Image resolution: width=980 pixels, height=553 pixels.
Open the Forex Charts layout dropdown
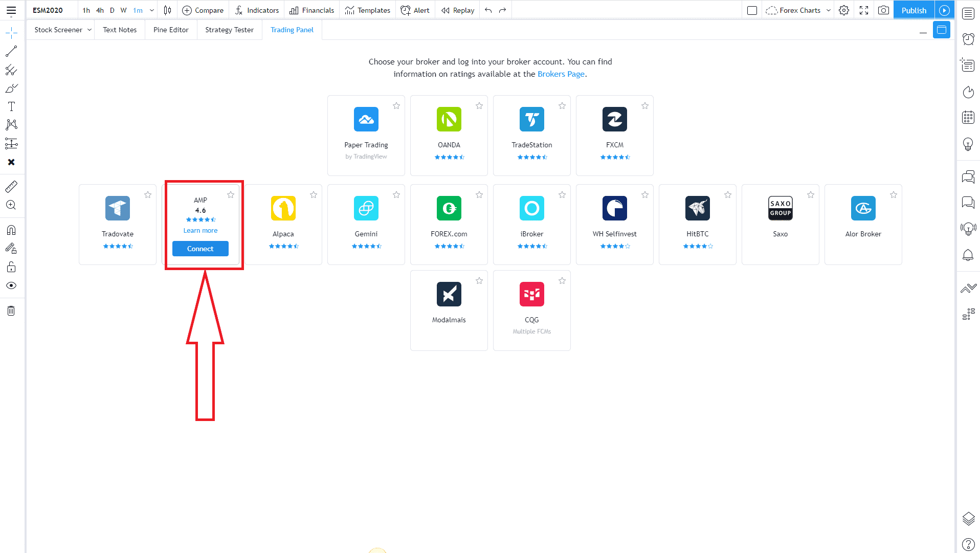(828, 10)
